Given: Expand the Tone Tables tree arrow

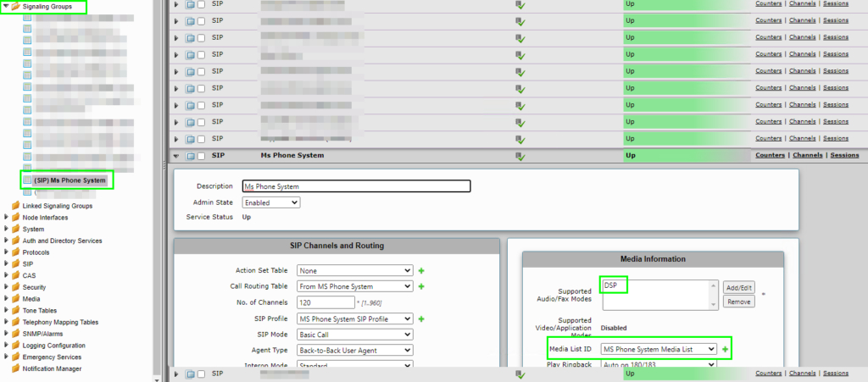Looking at the screenshot, I should [x=6, y=310].
